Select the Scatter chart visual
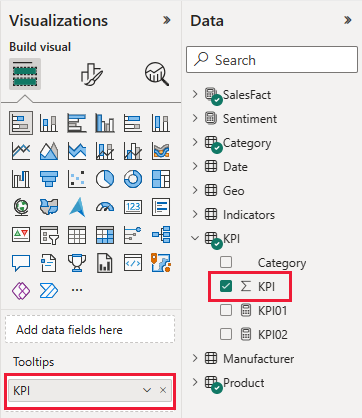Image resolution: width=362 pixels, height=418 pixels. tap(77, 179)
